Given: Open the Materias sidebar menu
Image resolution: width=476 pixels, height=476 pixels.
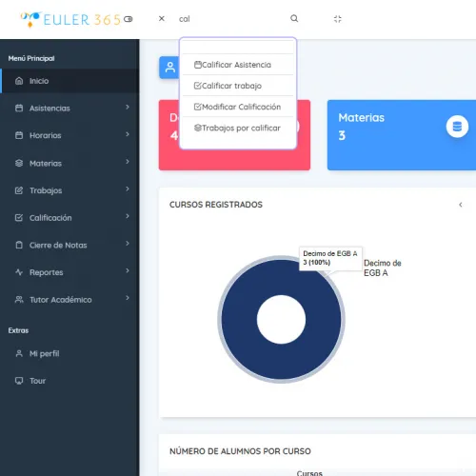Looking at the screenshot, I should tap(69, 163).
